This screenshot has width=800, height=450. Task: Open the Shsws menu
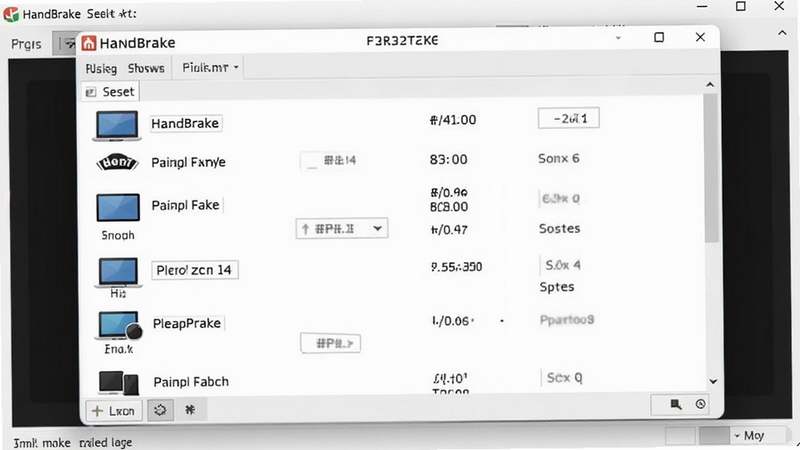[146, 68]
